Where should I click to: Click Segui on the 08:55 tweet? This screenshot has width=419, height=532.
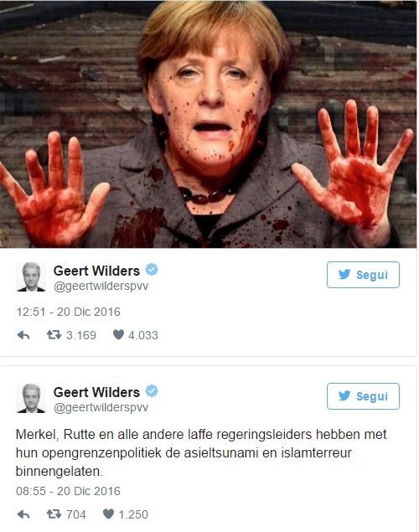click(x=363, y=396)
